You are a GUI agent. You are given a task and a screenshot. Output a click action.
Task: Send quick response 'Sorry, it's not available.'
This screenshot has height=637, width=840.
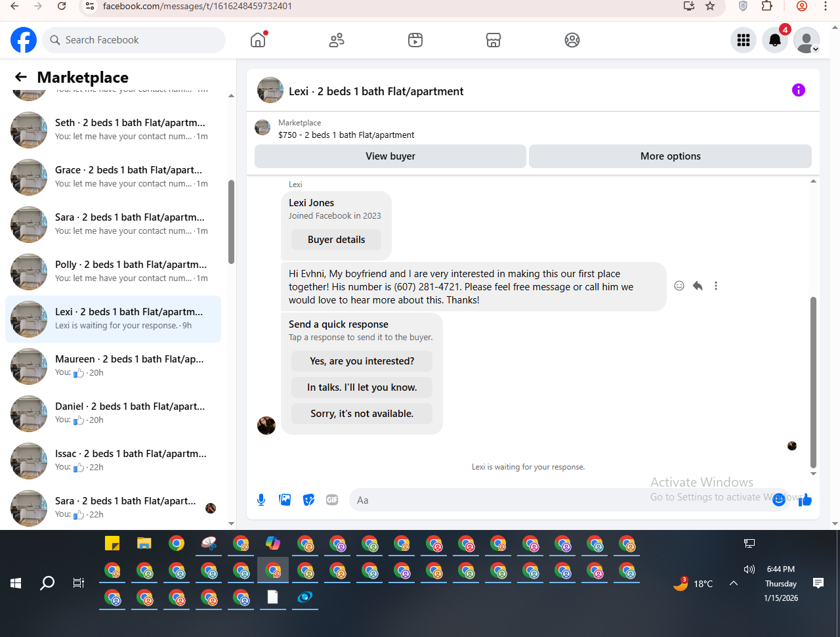(362, 414)
